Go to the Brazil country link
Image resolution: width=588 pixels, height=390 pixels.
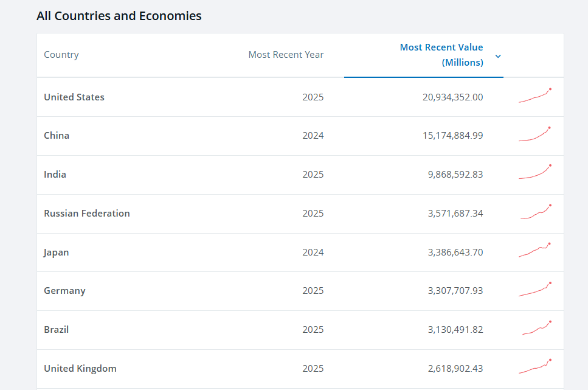point(57,330)
